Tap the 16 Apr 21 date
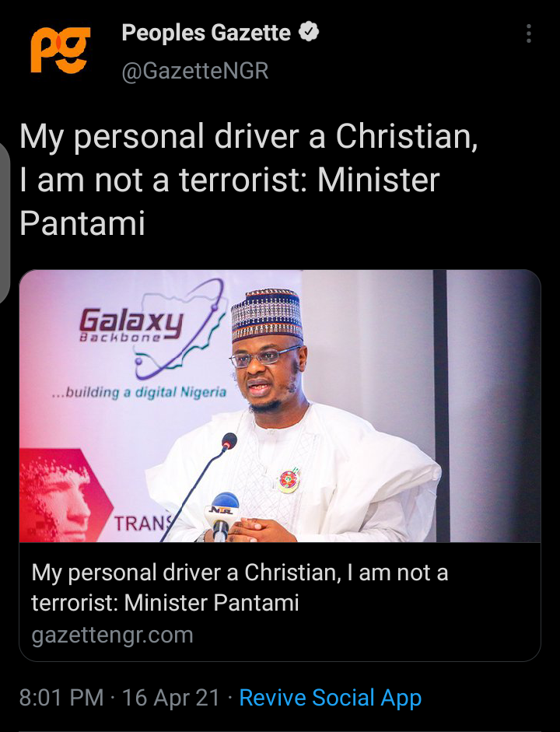 click(171, 698)
